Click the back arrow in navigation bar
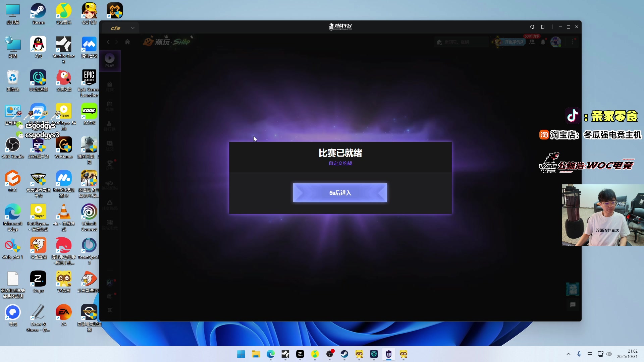This screenshot has width=644, height=362. [x=108, y=42]
